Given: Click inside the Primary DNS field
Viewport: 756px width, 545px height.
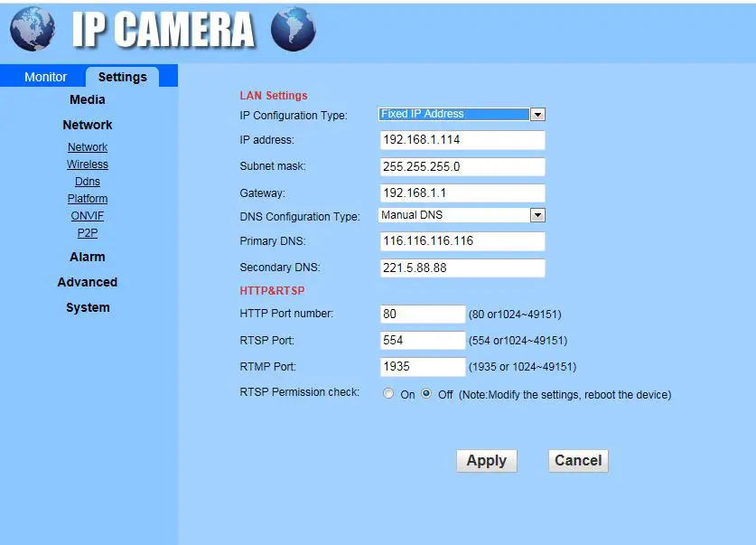Looking at the screenshot, I should pyautogui.click(x=462, y=241).
